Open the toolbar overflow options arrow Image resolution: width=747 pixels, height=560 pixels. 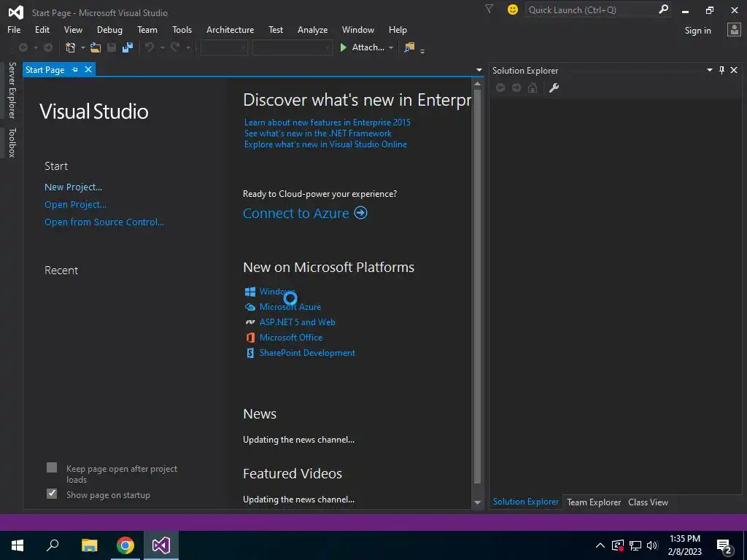click(422, 50)
